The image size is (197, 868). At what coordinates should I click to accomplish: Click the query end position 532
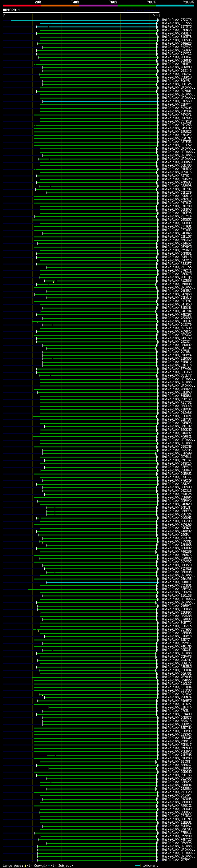[155, 15]
